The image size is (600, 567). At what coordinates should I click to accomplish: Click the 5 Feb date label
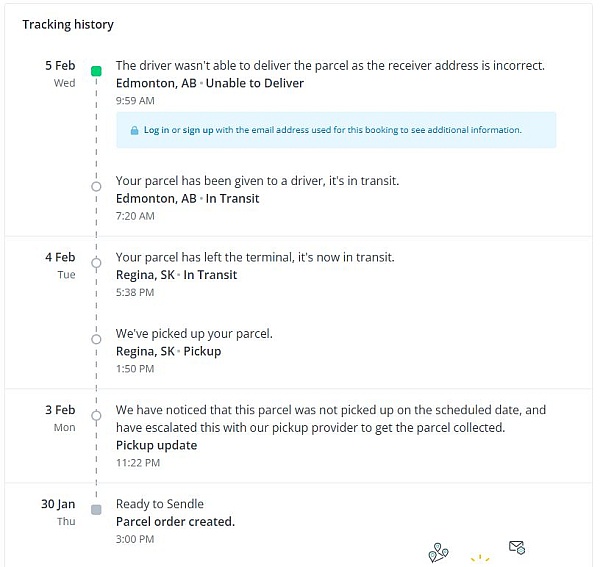[x=60, y=65]
